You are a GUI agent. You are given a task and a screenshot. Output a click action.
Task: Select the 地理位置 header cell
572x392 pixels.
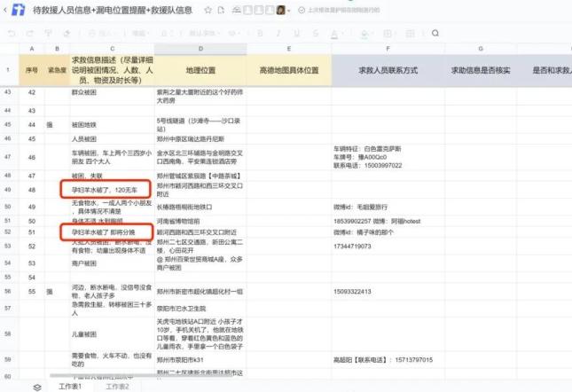coord(200,68)
